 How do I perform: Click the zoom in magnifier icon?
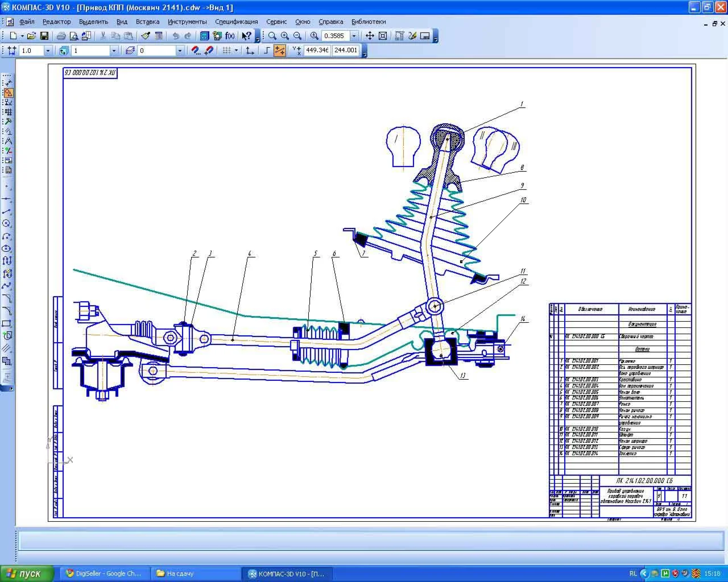[x=285, y=36]
